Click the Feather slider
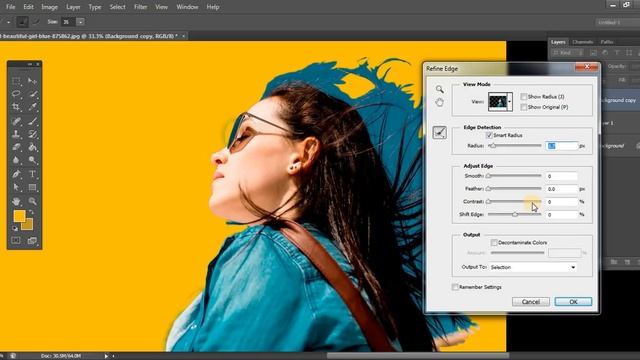The height and width of the screenshot is (360, 640). click(x=515, y=189)
